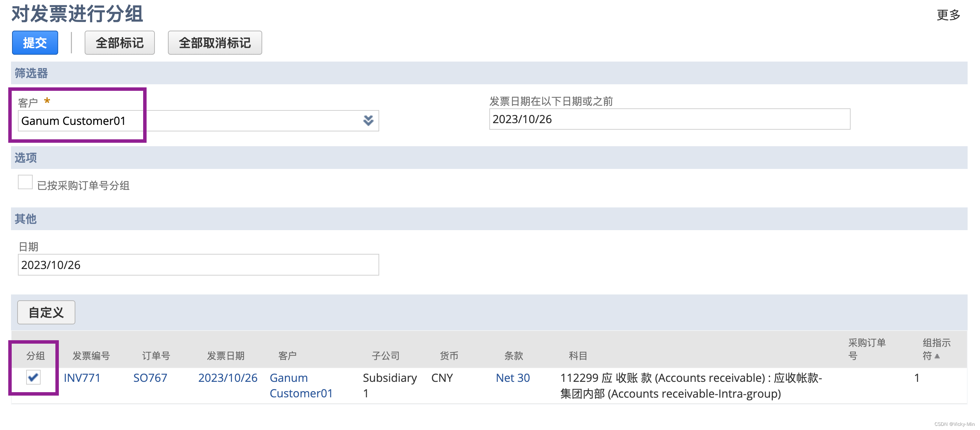Open order link SO767
The height and width of the screenshot is (430, 980).
pos(150,378)
